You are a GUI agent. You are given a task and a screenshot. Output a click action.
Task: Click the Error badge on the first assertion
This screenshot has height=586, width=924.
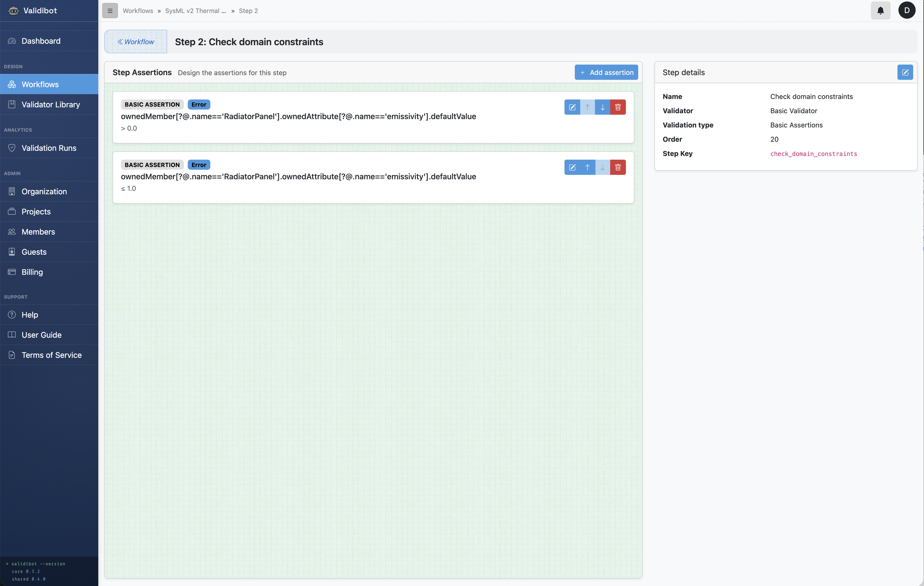(x=199, y=104)
